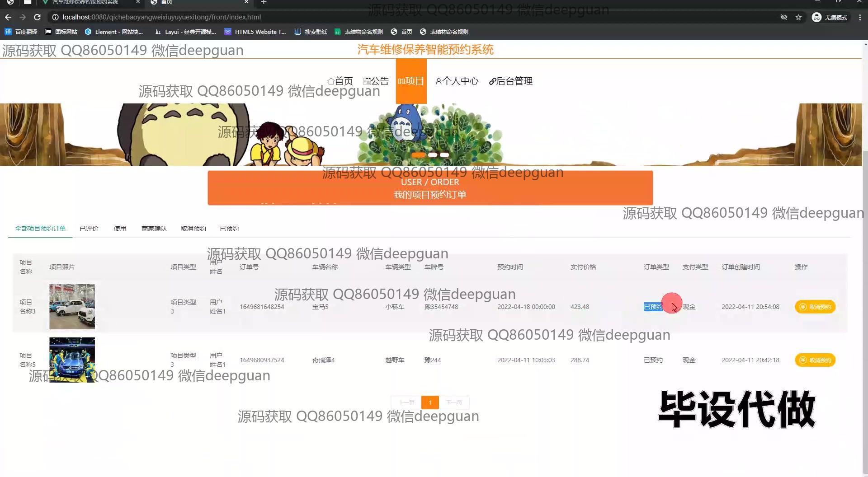The height and width of the screenshot is (477, 868).
Task: Click vehicle name 宝马5
Action: (320, 307)
